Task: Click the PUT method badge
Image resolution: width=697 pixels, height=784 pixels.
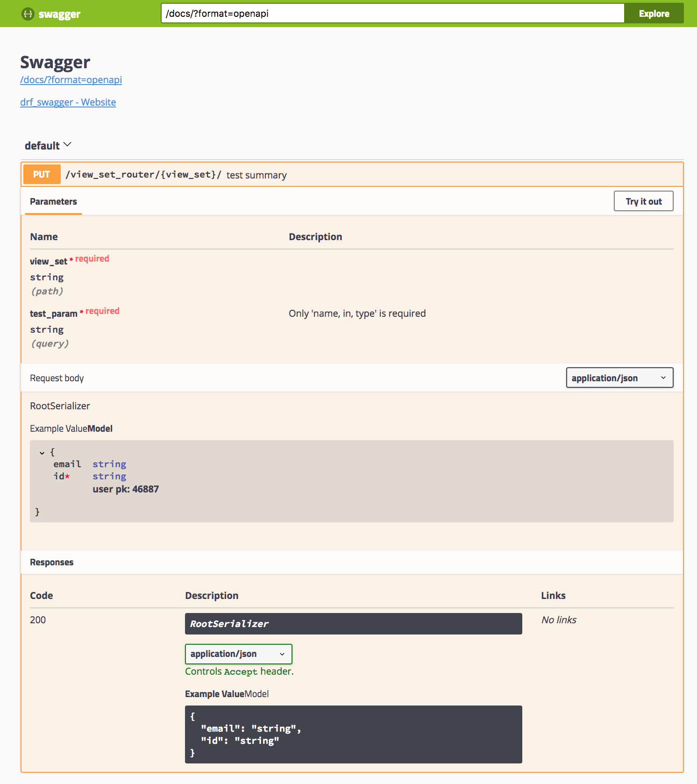Action: click(x=42, y=174)
